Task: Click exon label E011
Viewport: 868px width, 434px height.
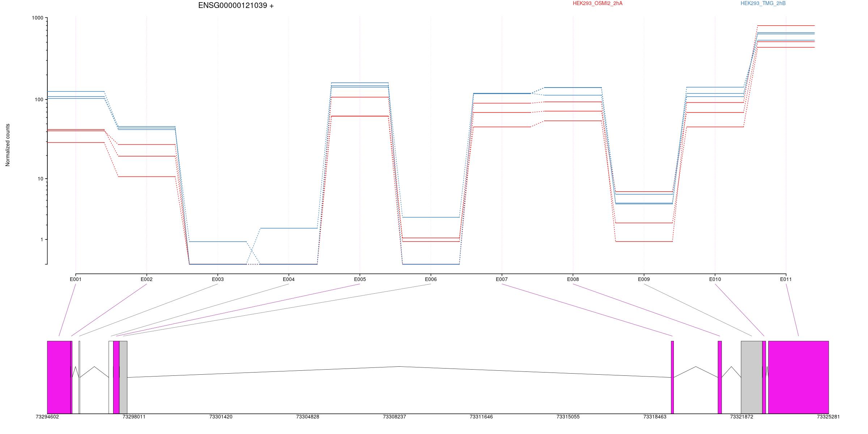Action: tap(786, 279)
